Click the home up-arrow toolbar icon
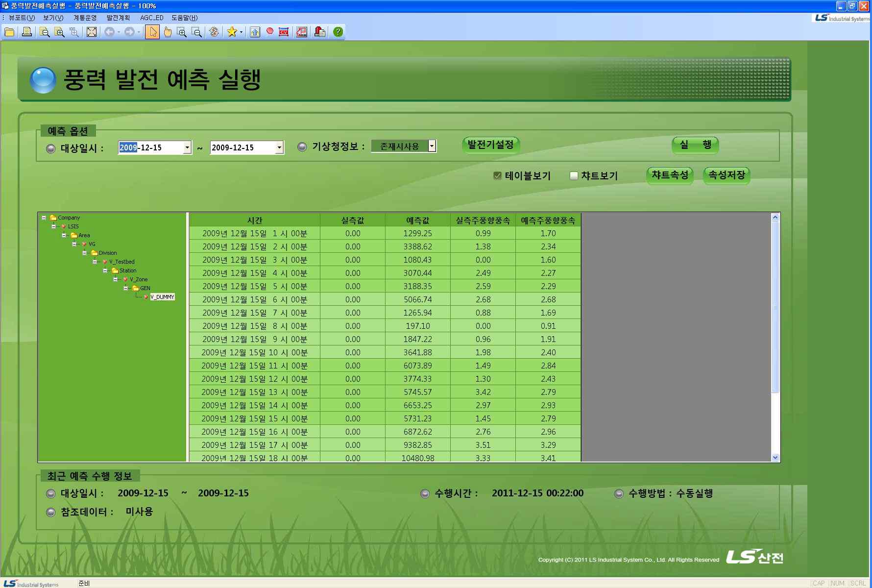 click(255, 32)
